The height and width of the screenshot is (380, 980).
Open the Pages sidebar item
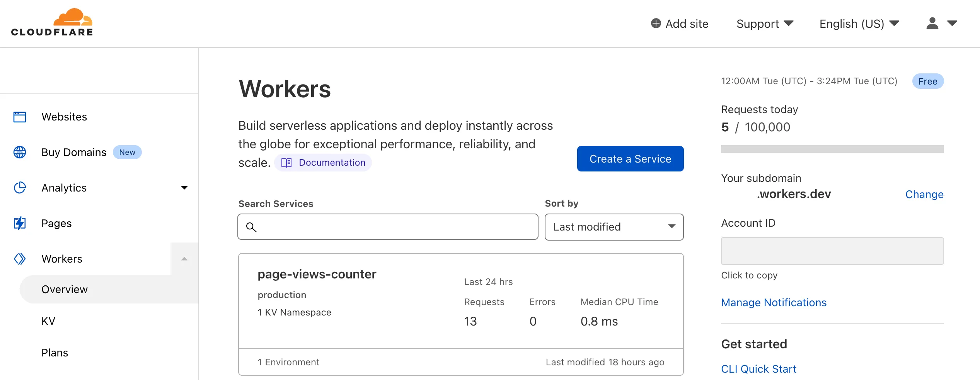coord(56,223)
